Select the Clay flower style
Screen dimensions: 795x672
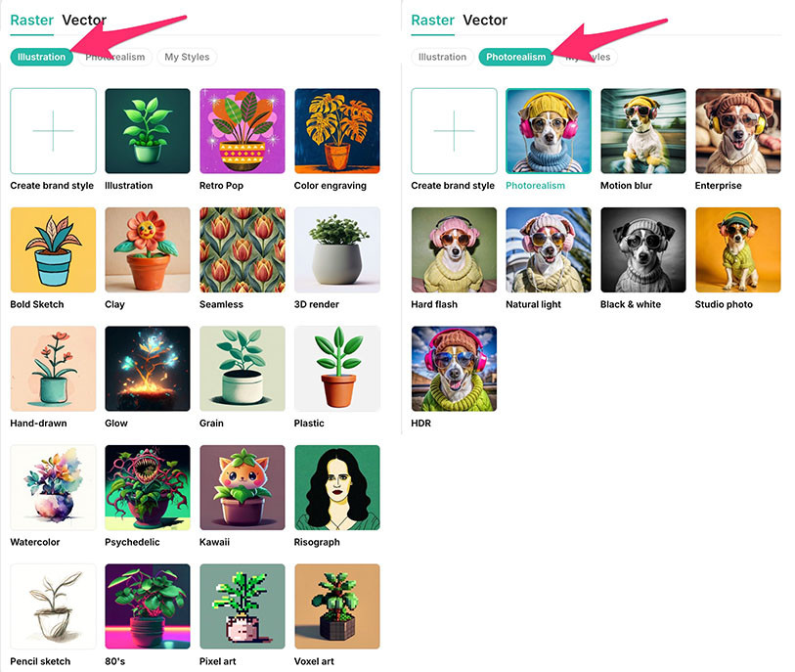pyautogui.click(x=148, y=250)
